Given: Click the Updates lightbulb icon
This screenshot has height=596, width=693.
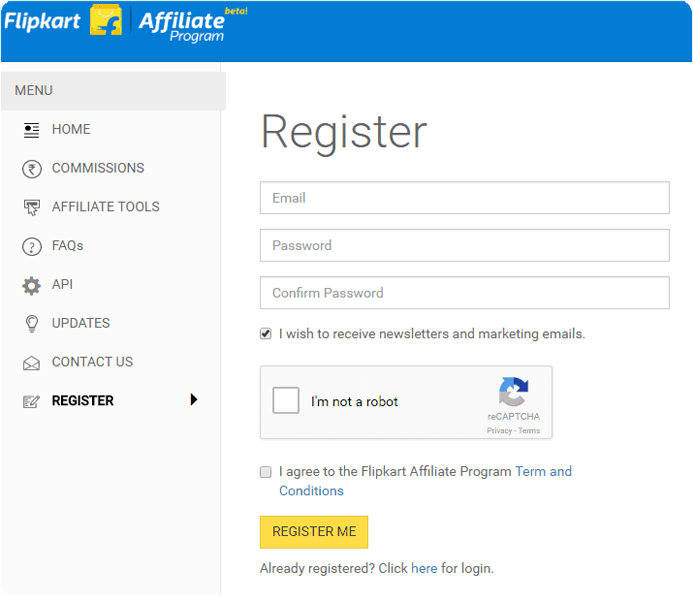Looking at the screenshot, I should (31, 324).
